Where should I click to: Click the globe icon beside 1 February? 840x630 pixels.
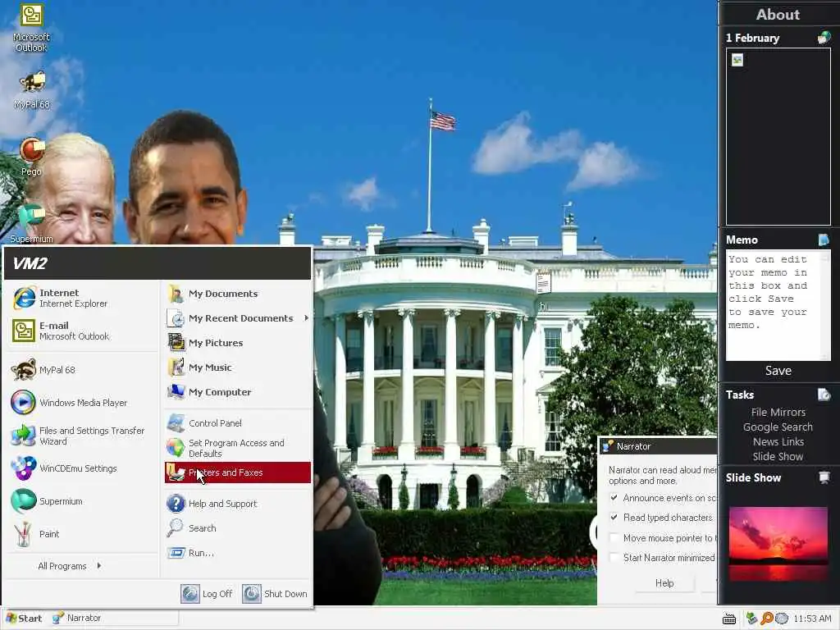pyautogui.click(x=824, y=38)
